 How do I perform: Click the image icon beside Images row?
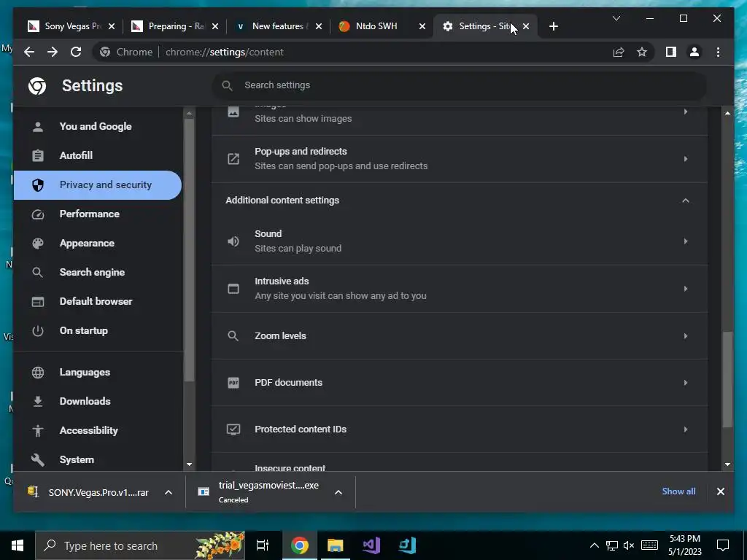pos(233,112)
